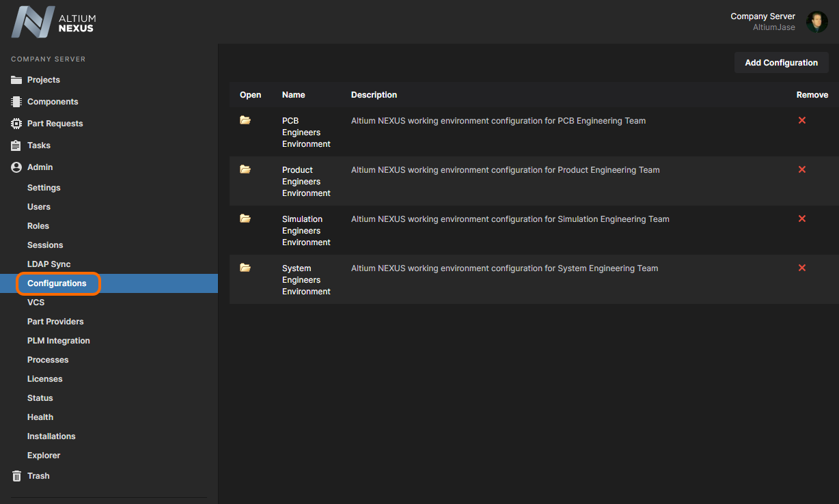Remove the Product Engineers Environment configuration
The image size is (839, 504).
click(x=802, y=169)
